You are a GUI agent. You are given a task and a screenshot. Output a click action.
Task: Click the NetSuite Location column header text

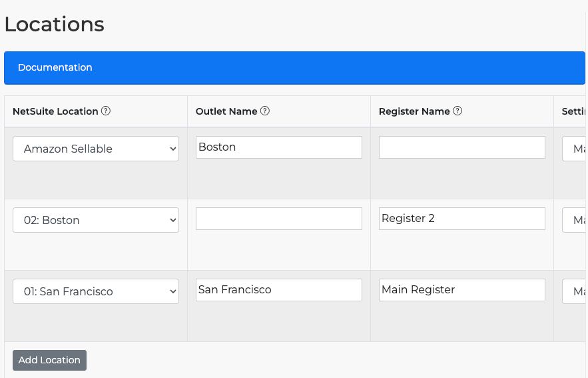click(x=55, y=111)
